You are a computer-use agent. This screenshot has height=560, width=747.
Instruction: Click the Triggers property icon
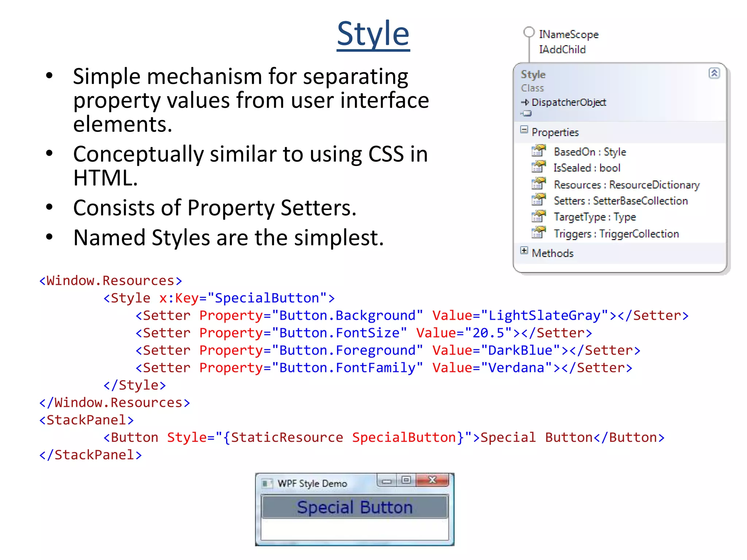tap(538, 233)
